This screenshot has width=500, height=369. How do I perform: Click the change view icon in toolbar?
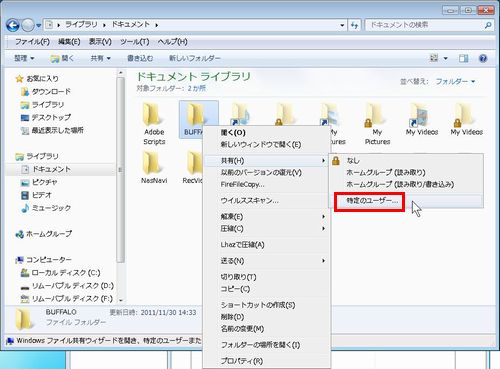[x=434, y=58]
